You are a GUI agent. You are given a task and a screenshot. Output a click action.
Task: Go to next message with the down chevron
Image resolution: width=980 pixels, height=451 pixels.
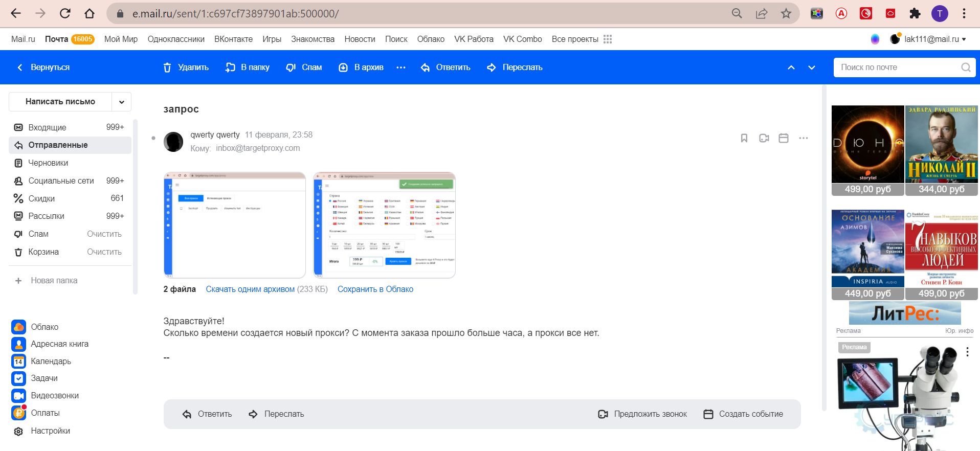(812, 67)
